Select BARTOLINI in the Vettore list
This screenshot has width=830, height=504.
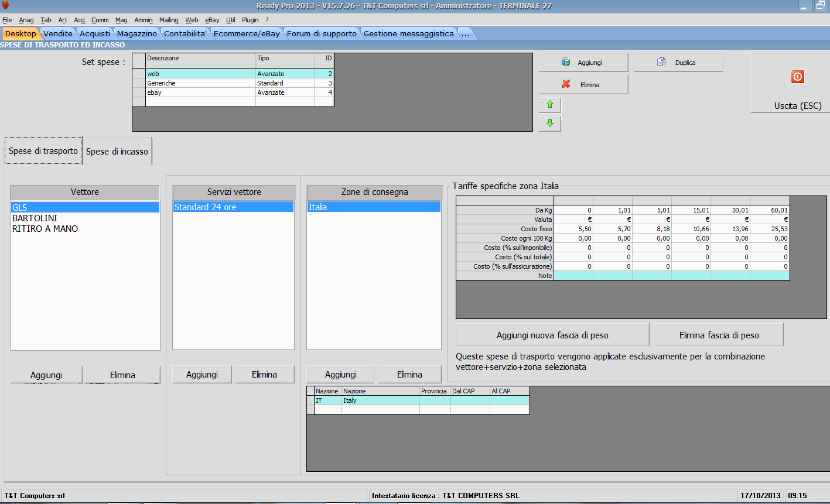[35, 218]
